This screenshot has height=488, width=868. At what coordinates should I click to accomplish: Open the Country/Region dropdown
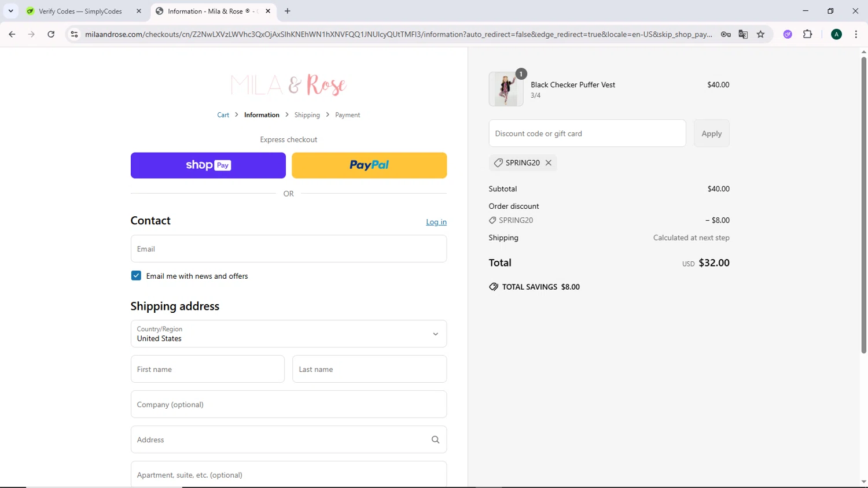(x=289, y=334)
